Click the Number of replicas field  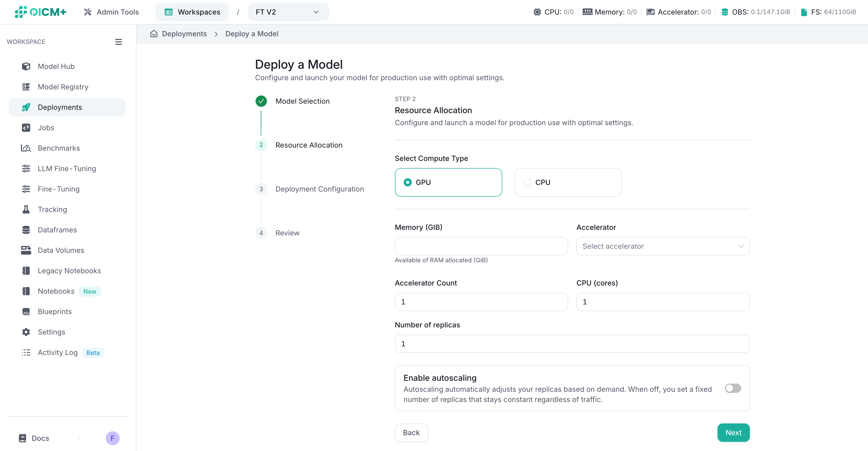[572, 344]
